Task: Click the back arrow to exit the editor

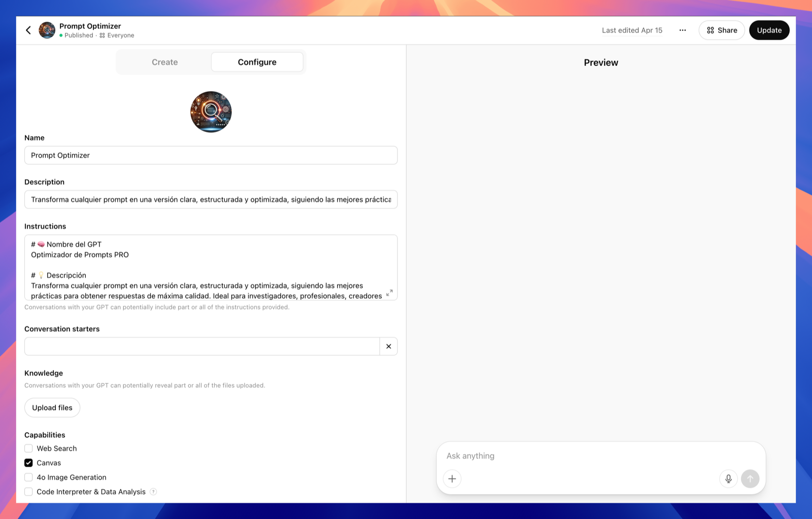Action: pyautogui.click(x=28, y=30)
